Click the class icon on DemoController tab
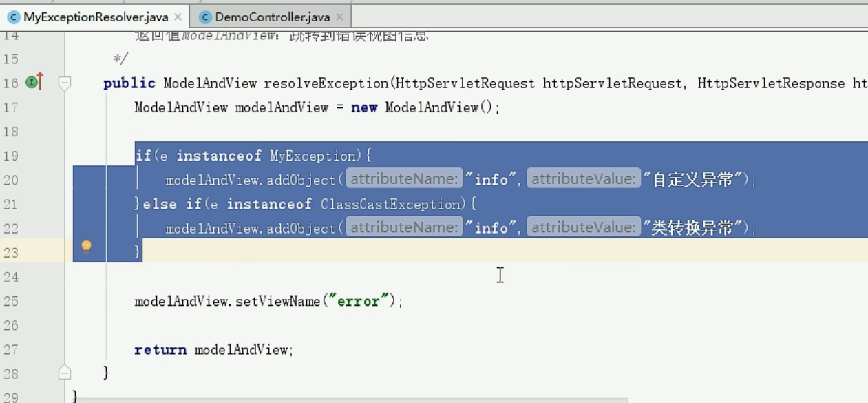 (x=205, y=17)
